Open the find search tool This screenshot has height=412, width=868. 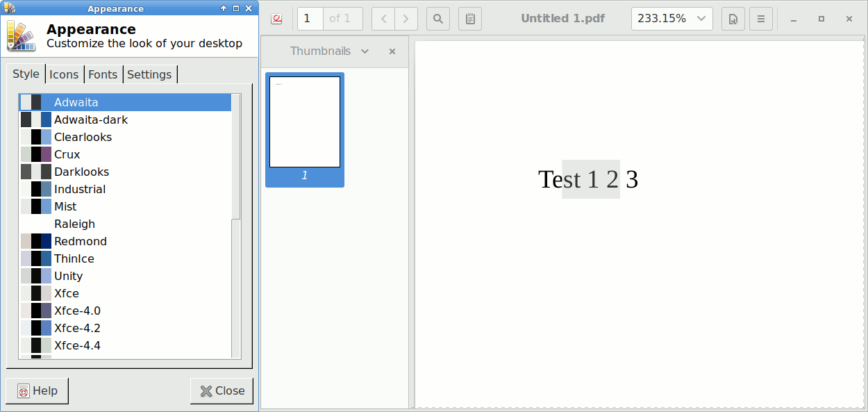click(x=438, y=19)
